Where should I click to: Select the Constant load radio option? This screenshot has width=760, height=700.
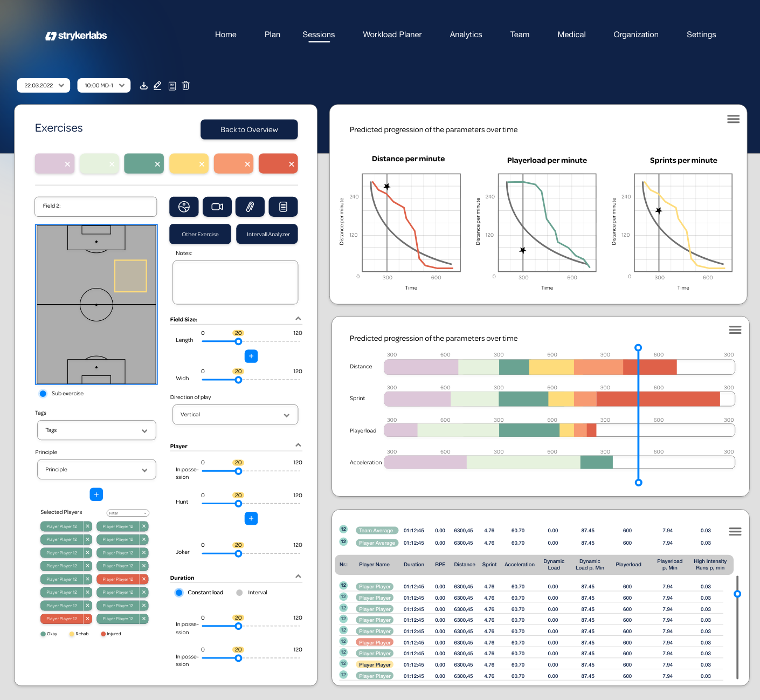click(179, 593)
